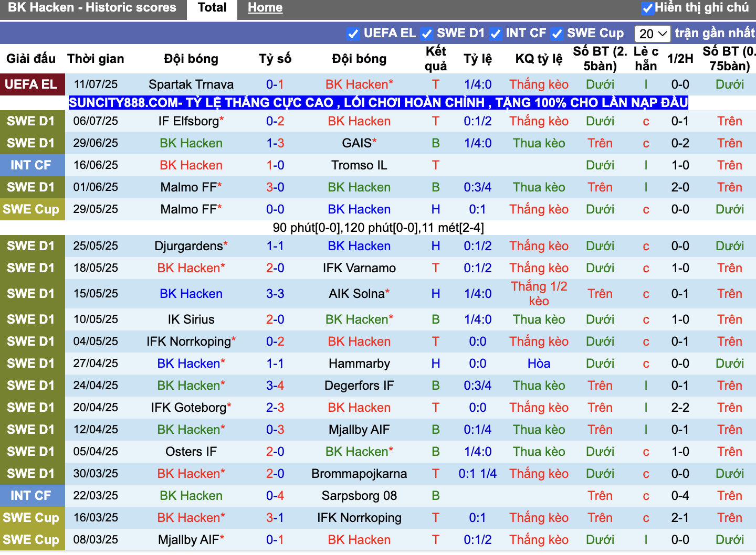Open Degerfors IF team link
The image size is (756, 555).
click(x=359, y=386)
